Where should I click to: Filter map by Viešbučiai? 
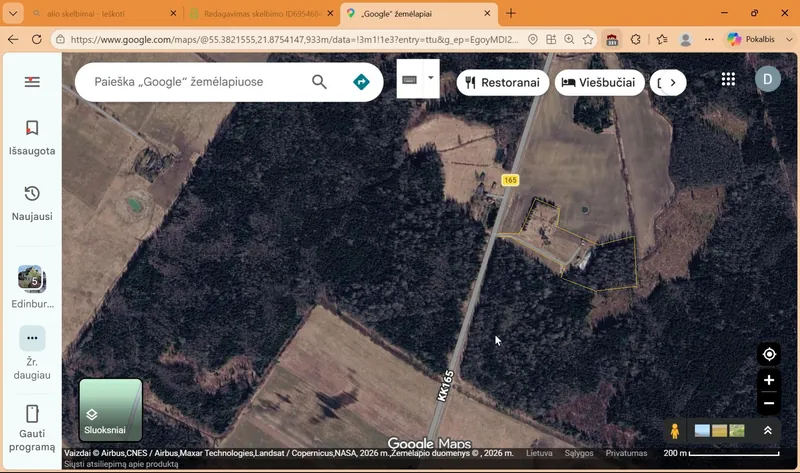coord(599,83)
